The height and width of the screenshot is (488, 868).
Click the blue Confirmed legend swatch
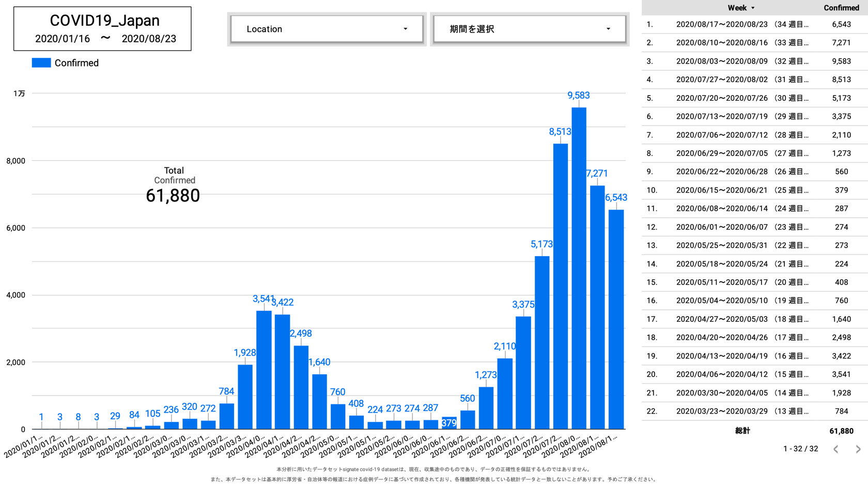(41, 63)
